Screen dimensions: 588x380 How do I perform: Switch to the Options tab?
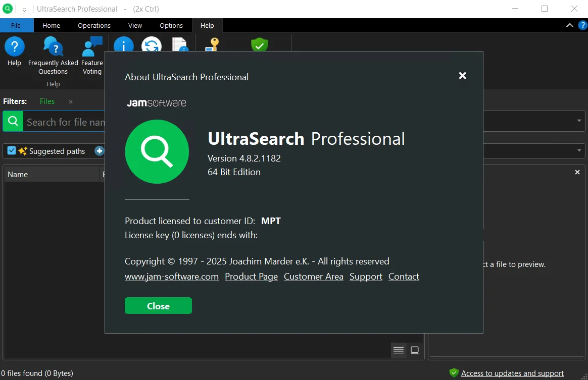click(171, 25)
